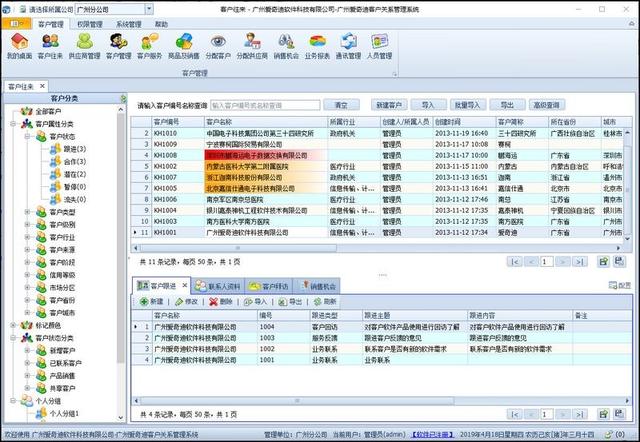Open 业务报表 chart icon

pyautogui.click(x=317, y=46)
